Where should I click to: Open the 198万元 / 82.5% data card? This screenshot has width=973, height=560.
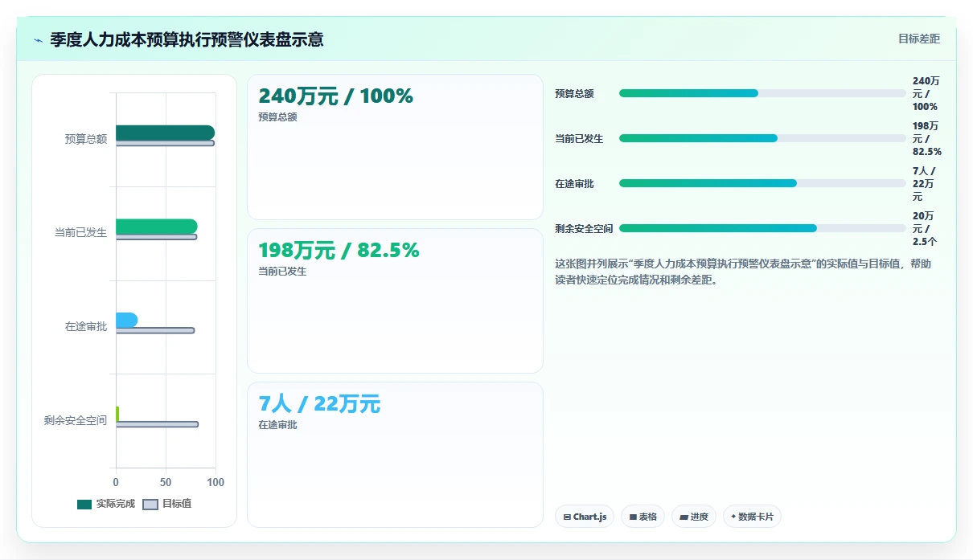(x=395, y=300)
